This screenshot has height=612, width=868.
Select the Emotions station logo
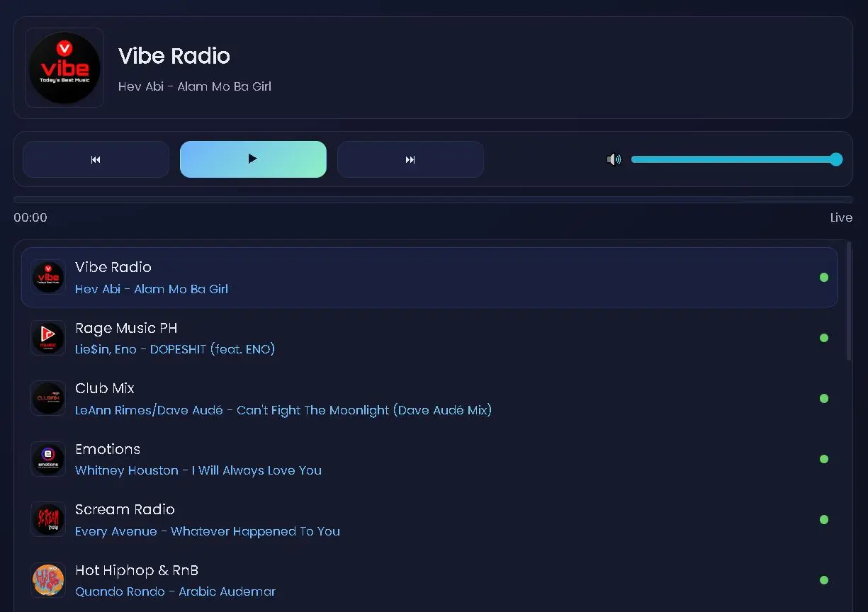(x=48, y=459)
